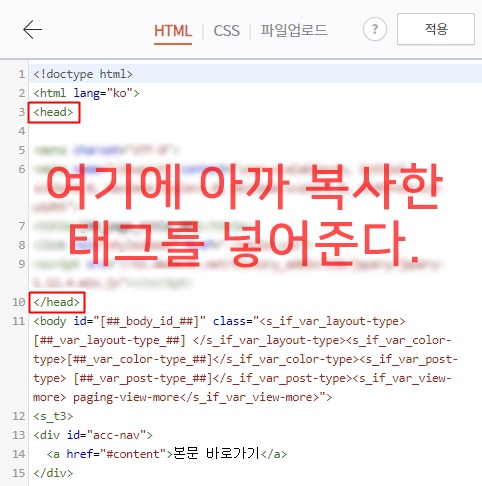Select line number 11 in the gutter
The image size is (482, 486).
pos(19,321)
